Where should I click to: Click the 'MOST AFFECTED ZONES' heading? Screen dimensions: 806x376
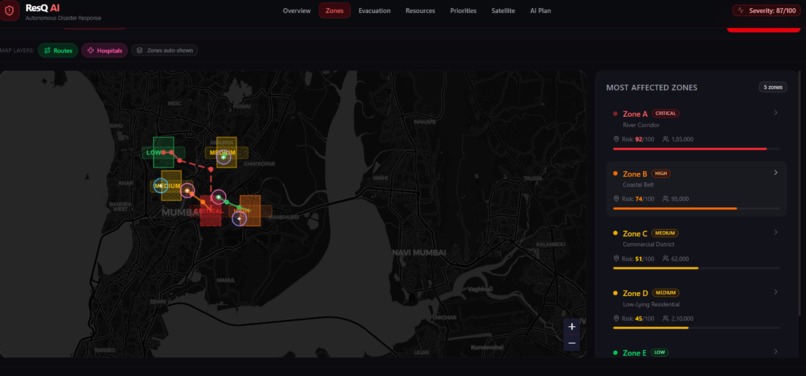651,87
